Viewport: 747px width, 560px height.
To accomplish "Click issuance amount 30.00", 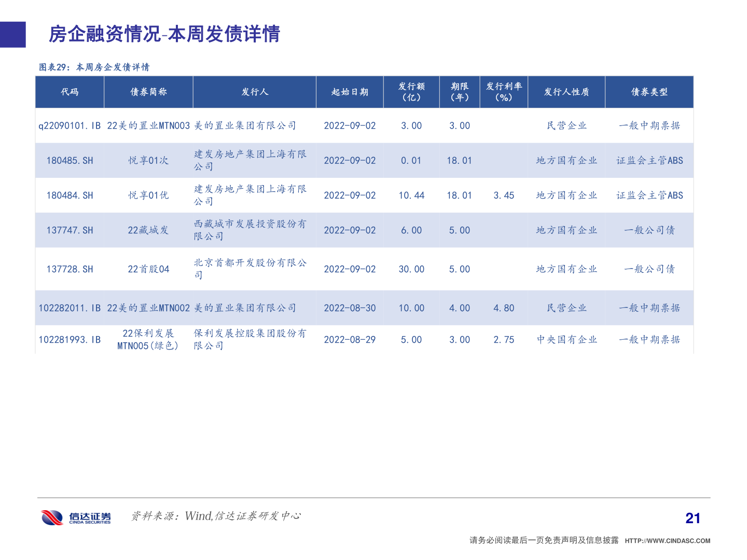I will click(411, 269).
